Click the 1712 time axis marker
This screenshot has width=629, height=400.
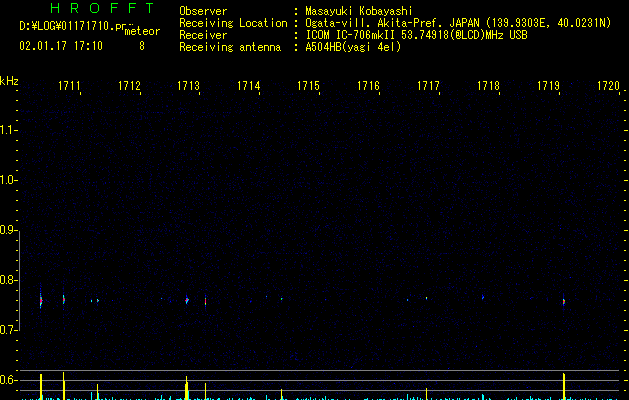[130, 86]
